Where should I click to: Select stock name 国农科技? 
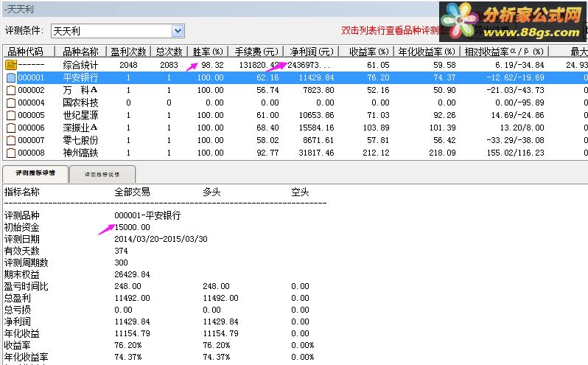pos(80,102)
